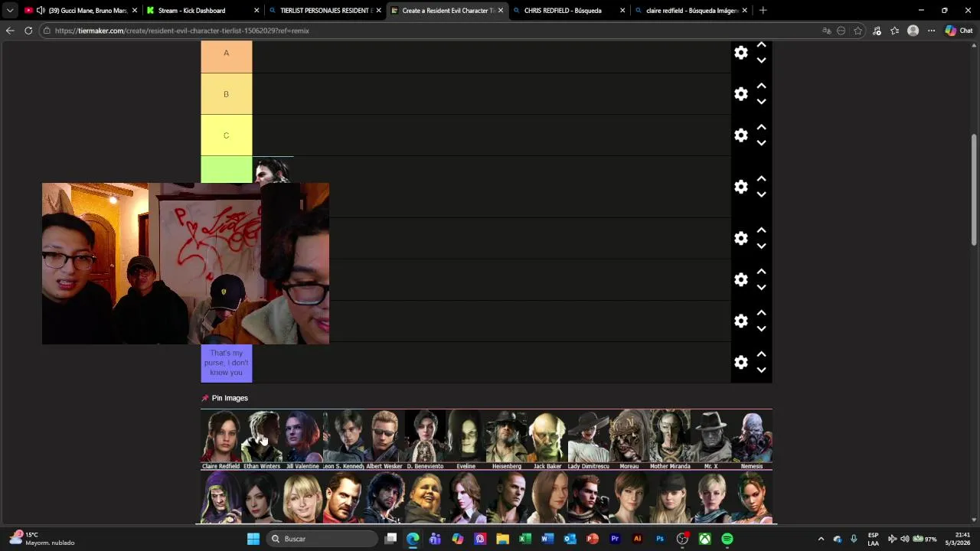The height and width of the screenshot is (551, 980).
Task: Move tier A row down with arrow
Action: click(x=761, y=60)
